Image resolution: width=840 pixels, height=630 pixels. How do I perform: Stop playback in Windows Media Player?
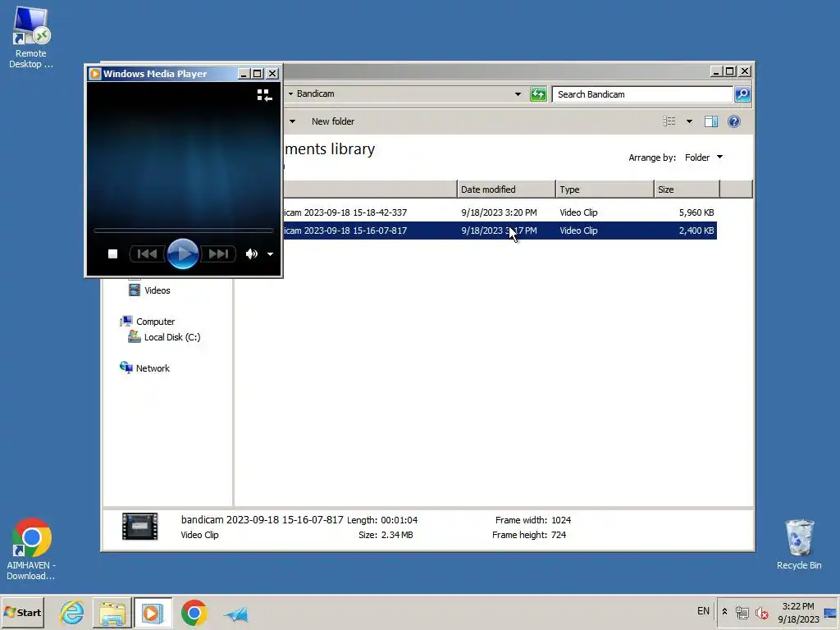point(112,254)
